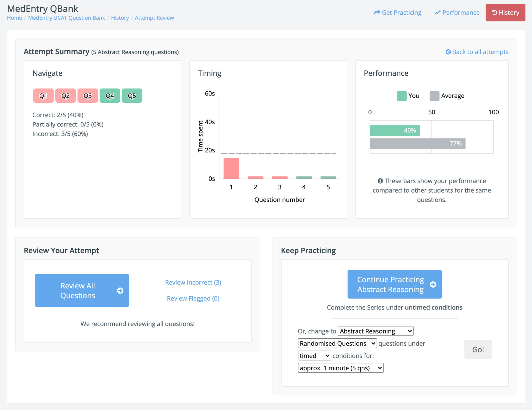The image size is (532, 410).
Task: Click the History clock icon
Action: point(494,13)
